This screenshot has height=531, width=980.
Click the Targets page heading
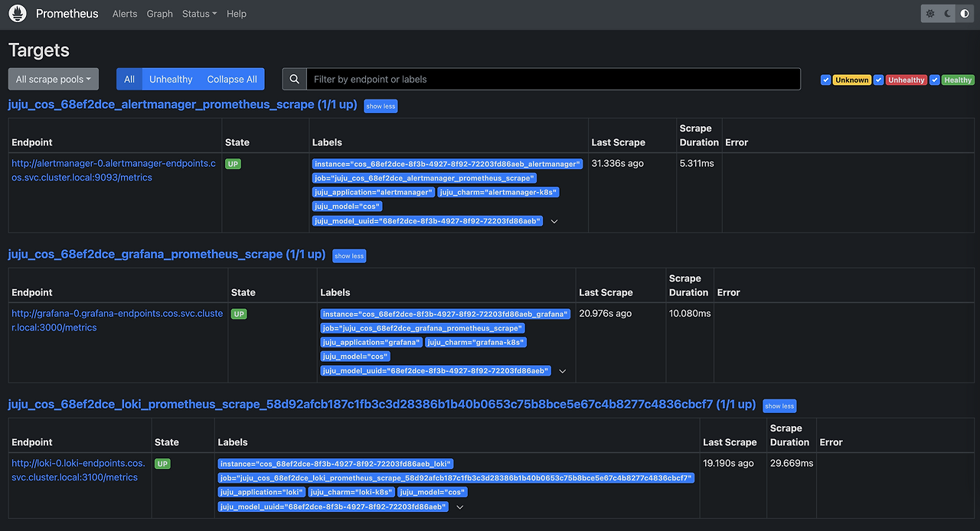[39, 50]
